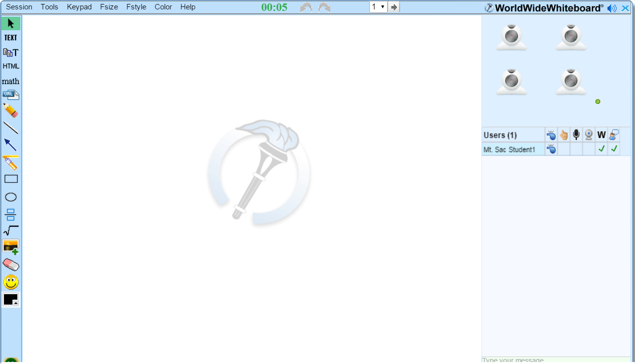635x364 pixels.
Task: Click the chat message input field
Action: (x=556, y=360)
